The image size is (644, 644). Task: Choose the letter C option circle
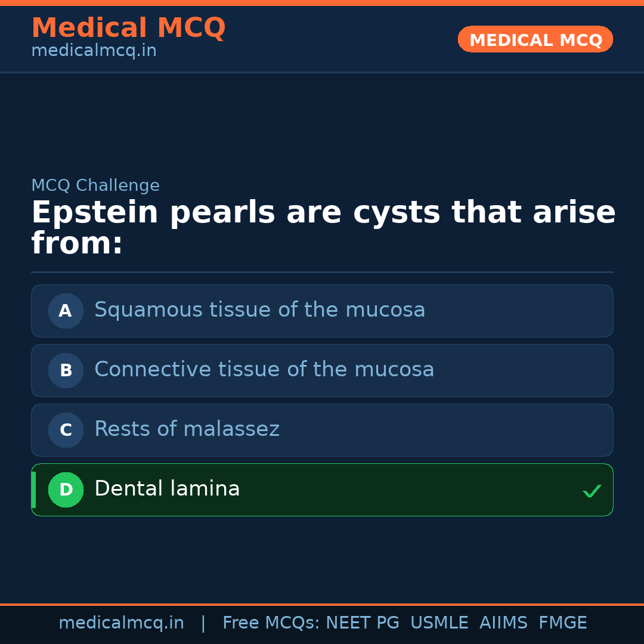pos(66,430)
